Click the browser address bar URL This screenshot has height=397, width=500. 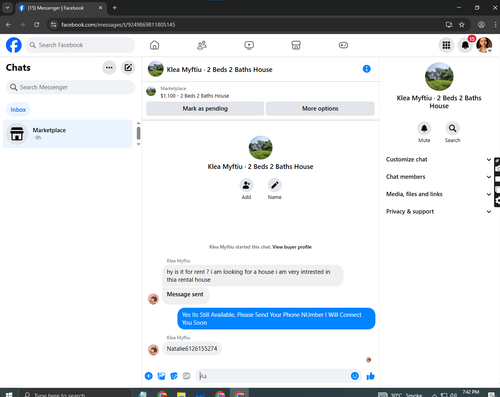[x=118, y=25]
